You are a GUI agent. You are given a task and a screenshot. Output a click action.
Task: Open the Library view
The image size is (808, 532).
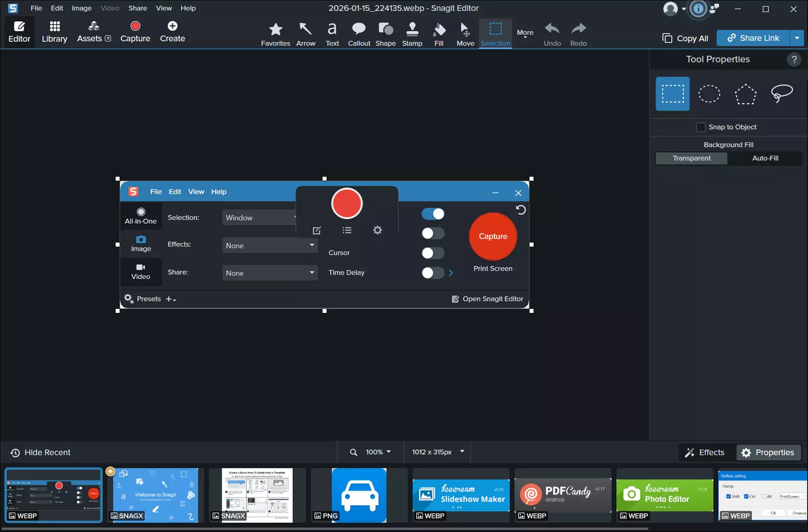(55, 32)
